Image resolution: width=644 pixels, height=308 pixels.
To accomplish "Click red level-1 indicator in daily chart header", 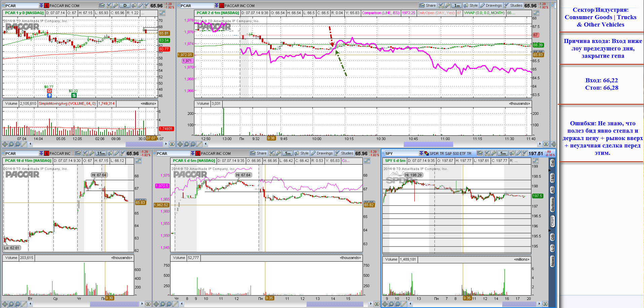I will (x=47, y=5).
